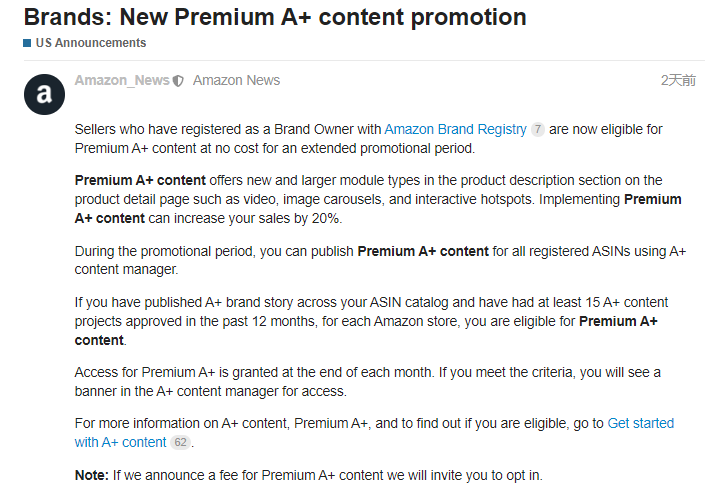Image resolution: width=716 pixels, height=491 pixels.
Task: Click the blue square category icon
Action: tap(27, 43)
